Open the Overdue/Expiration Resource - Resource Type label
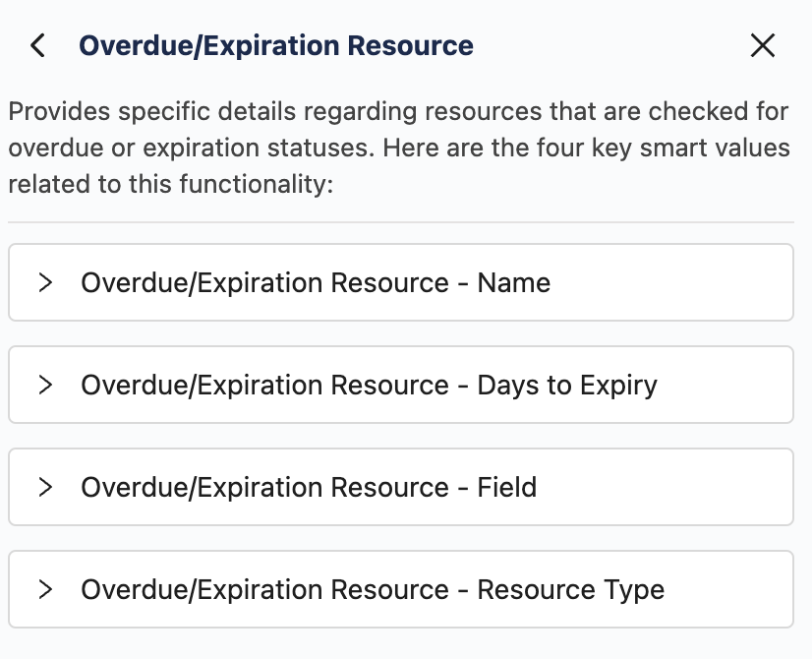The image size is (812, 659). pyautogui.click(x=373, y=589)
